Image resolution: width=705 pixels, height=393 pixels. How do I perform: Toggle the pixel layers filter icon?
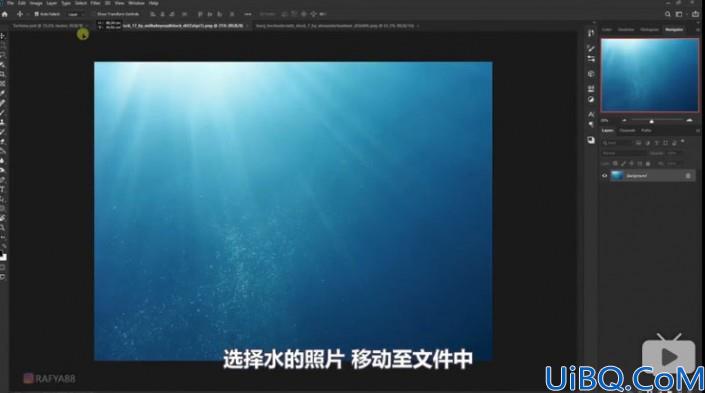pyautogui.click(x=638, y=143)
